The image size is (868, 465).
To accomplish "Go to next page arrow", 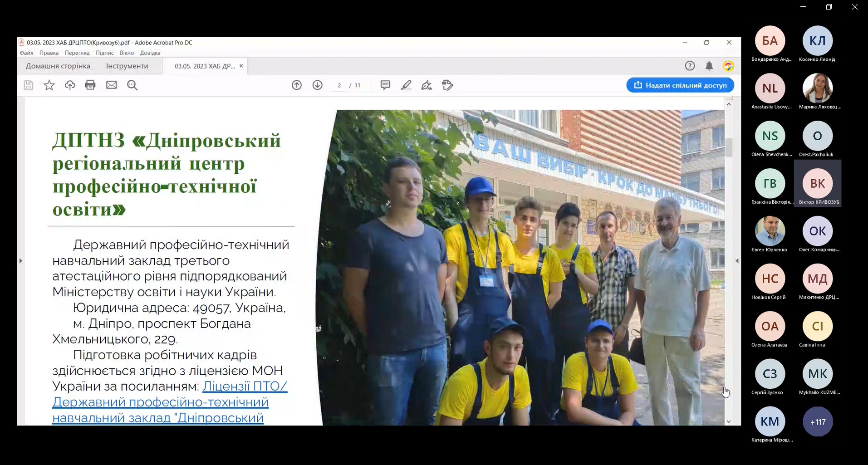I will (318, 85).
